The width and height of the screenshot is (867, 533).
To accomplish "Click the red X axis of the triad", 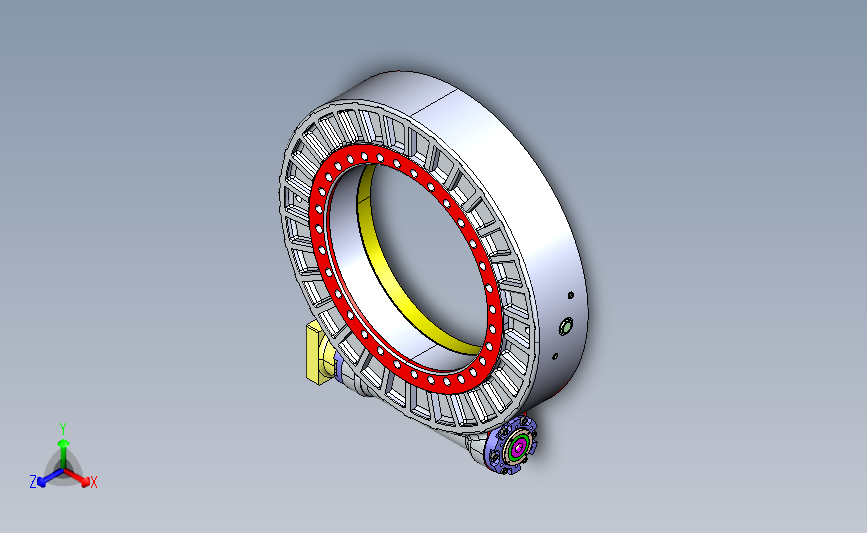I will 79,478.
